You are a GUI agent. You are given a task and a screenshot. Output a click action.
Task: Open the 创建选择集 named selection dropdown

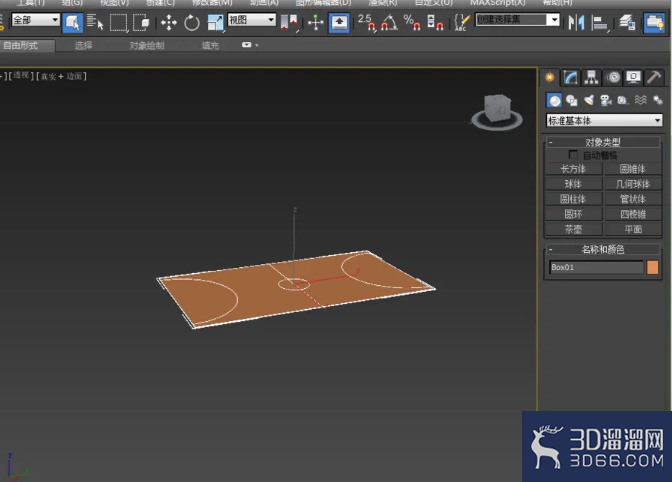pos(517,20)
